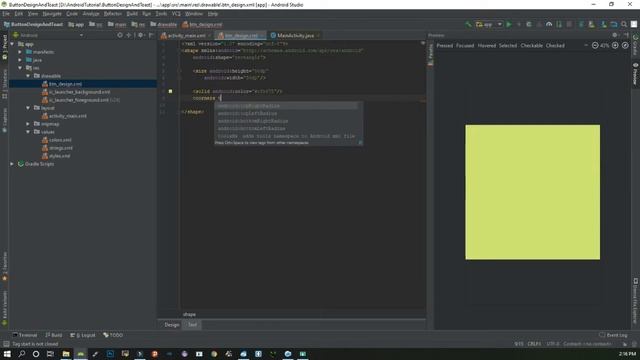The image size is (640, 360).
Task: Zoom in on the drawable preview
Action: 615,45
